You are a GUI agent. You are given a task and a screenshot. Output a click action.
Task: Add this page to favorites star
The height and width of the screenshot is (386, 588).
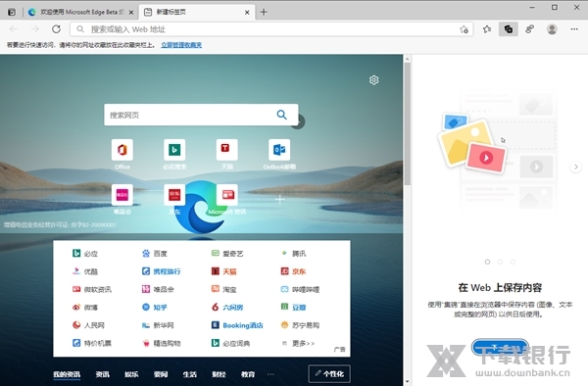(x=464, y=29)
